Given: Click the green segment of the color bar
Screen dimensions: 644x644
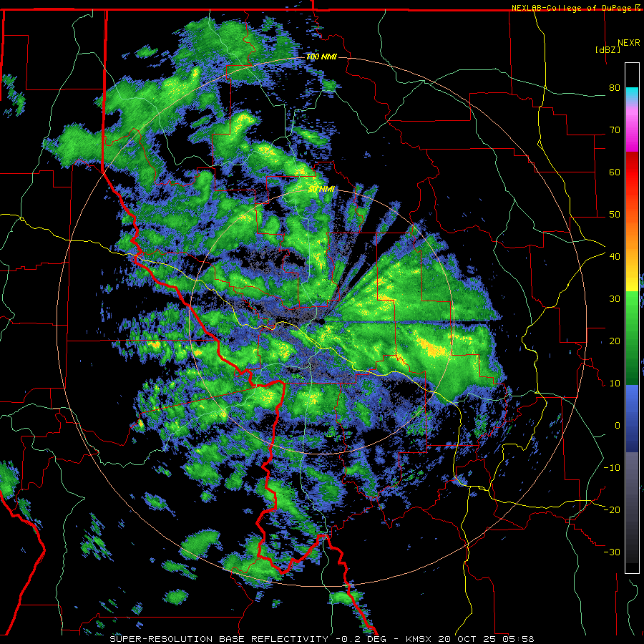Looking at the screenshot, I should point(632,338).
